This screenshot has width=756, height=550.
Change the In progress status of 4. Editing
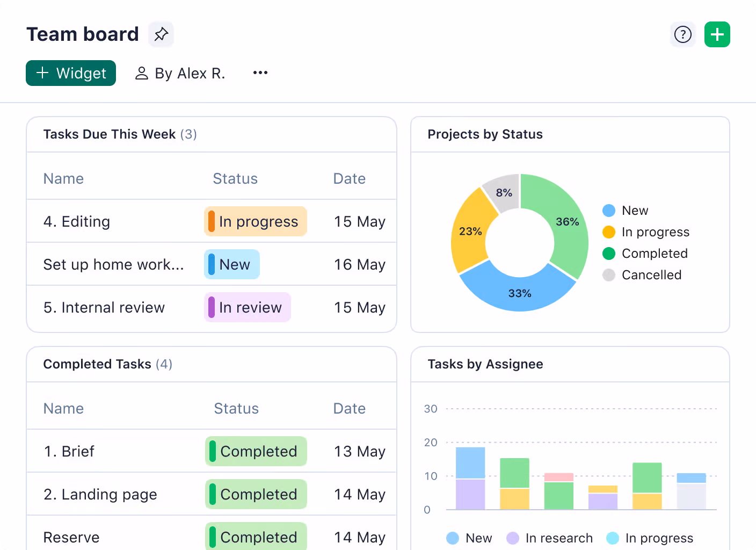(x=256, y=221)
